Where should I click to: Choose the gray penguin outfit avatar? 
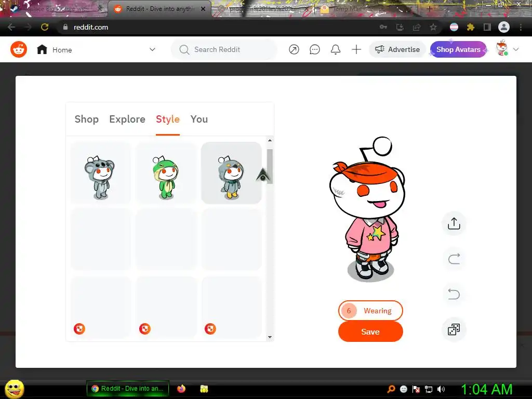coord(231,172)
